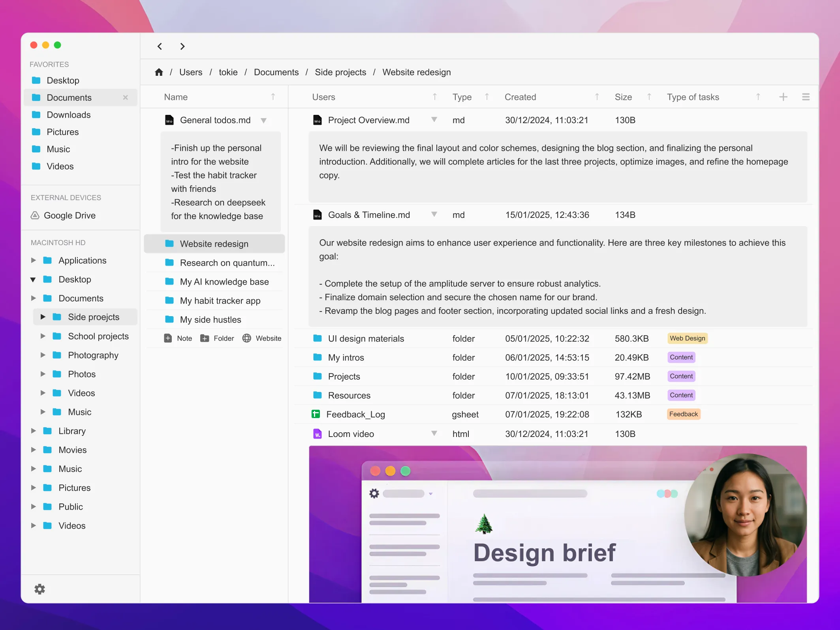Collapse the General todos.md note preview
The image size is (840, 630).
point(263,120)
